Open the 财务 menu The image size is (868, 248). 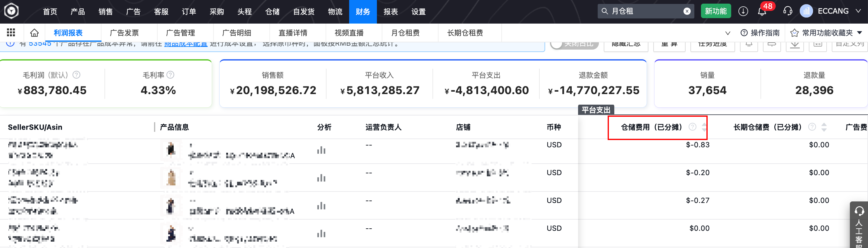pyautogui.click(x=362, y=12)
